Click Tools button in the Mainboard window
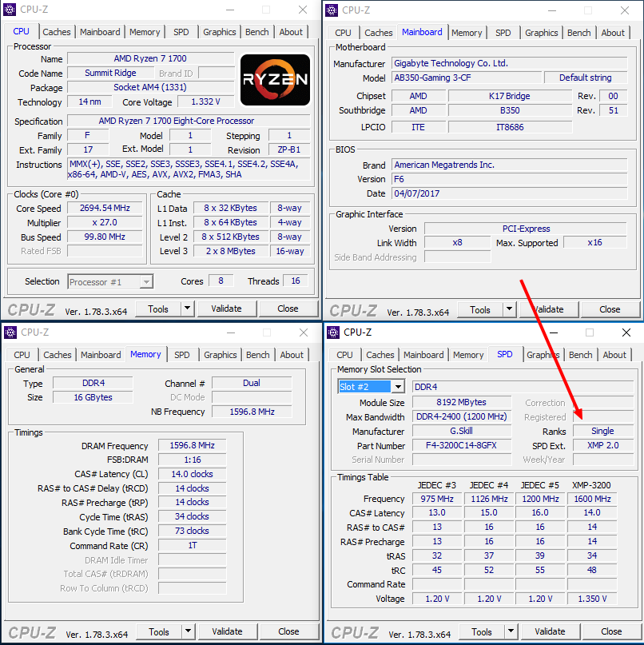 coord(480,310)
